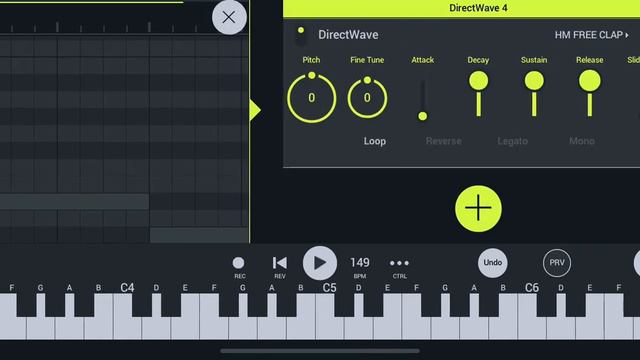Click the Fine Tune knob
This screenshot has width=640, height=360.
click(x=367, y=98)
